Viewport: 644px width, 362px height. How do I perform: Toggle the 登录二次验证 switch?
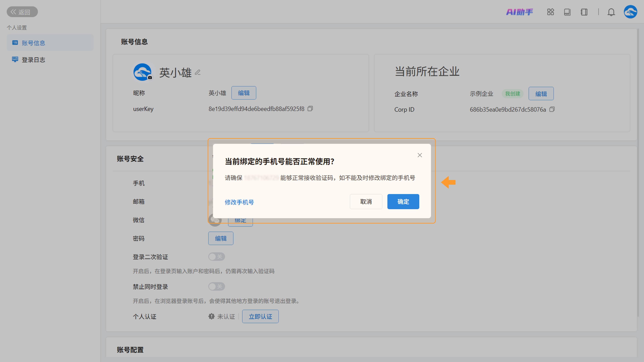click(x=217, y=257)
